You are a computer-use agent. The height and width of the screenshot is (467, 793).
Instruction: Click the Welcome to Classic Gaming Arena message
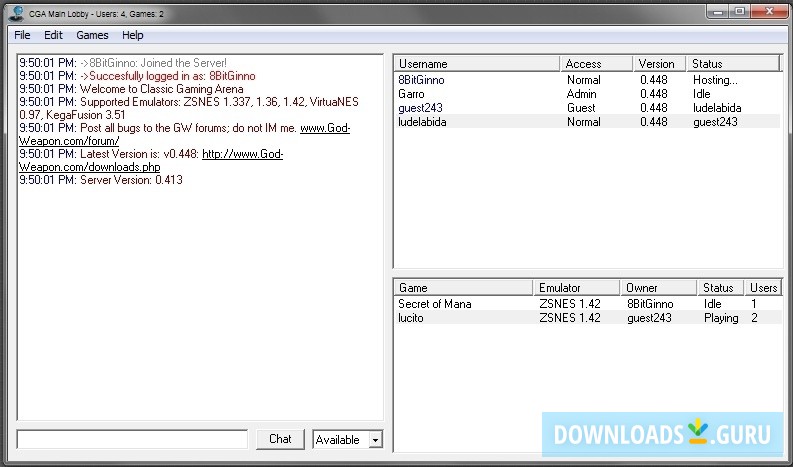(131, 89)
